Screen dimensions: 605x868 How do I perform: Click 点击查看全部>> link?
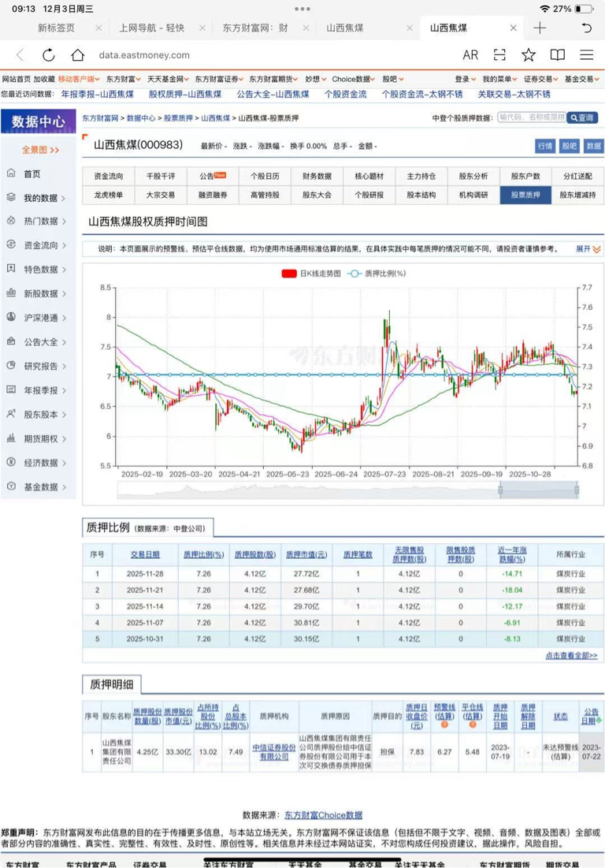tap(571, 655)
